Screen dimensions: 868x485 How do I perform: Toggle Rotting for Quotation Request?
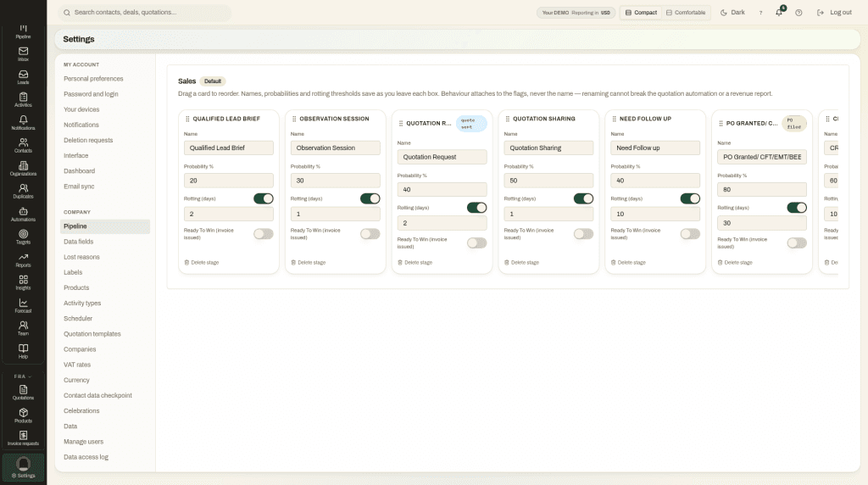tap(476, 208)
